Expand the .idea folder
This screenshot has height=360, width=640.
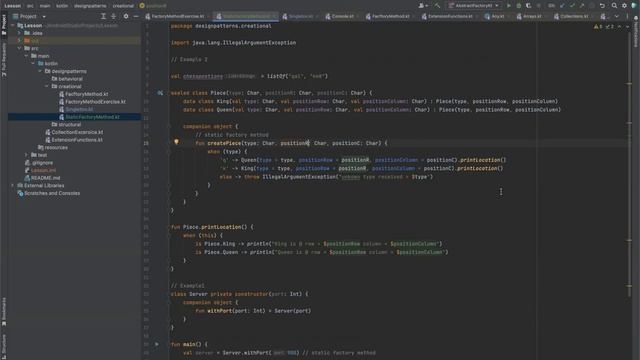(19, 33)
